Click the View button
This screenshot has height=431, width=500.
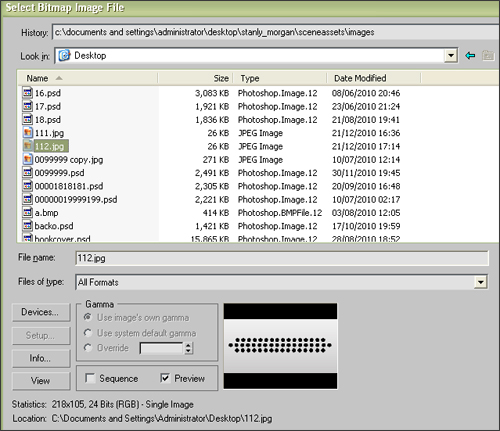(41, 381)
